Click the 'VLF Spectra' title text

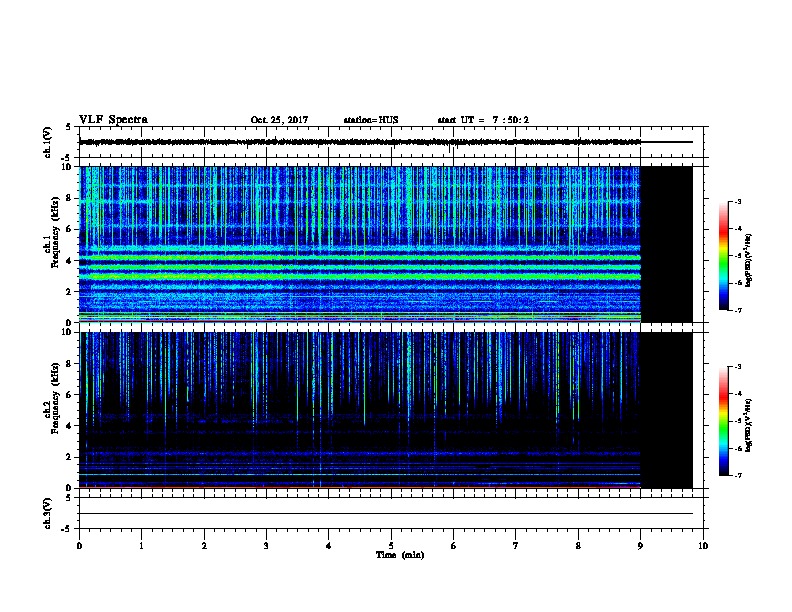113,120
